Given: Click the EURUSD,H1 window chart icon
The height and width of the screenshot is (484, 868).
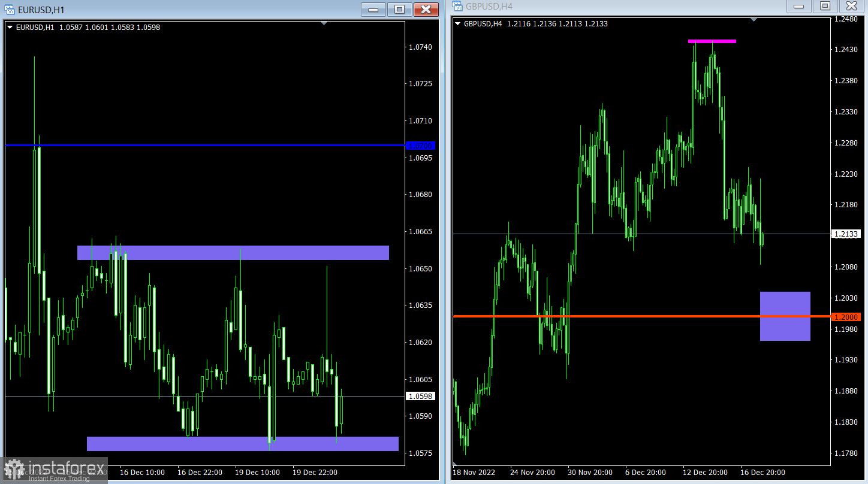Looking at the screenshot, I should [x=9, y=10].
